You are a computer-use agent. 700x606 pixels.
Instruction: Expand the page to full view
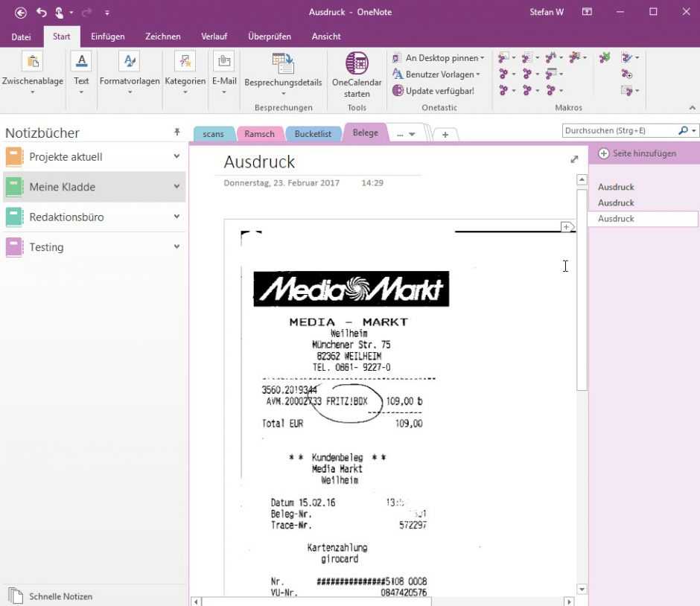coord(575,159)
